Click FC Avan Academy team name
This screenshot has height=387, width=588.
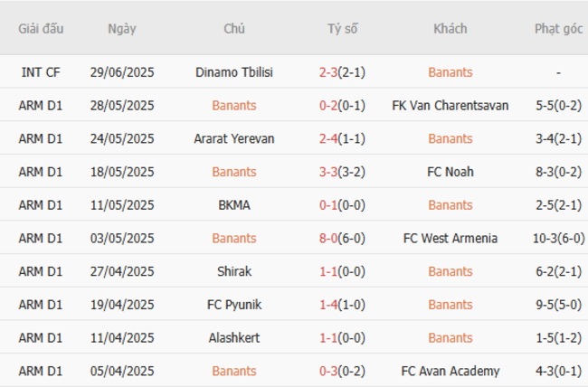(450, 371)
